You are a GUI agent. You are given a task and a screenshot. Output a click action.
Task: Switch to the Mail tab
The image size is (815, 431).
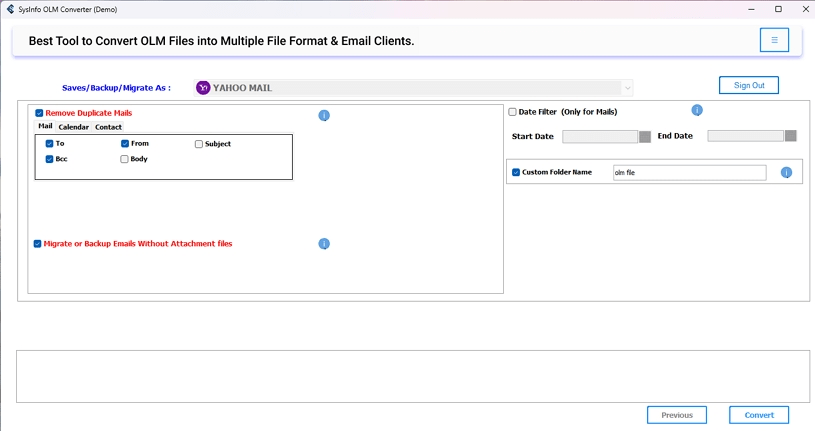click(45, 126)
